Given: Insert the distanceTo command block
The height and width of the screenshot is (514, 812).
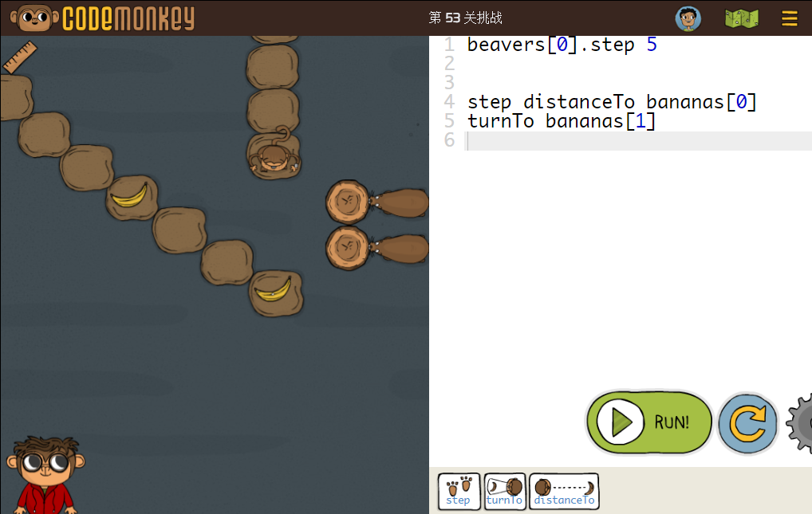Looking at the screenshot, I should pyautogui.click(x=564, y=491).
